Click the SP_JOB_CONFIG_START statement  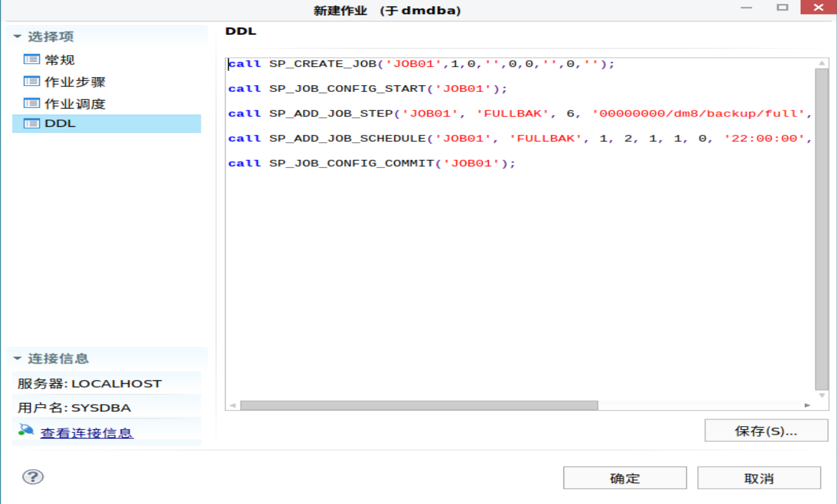[x=368, y=89]
